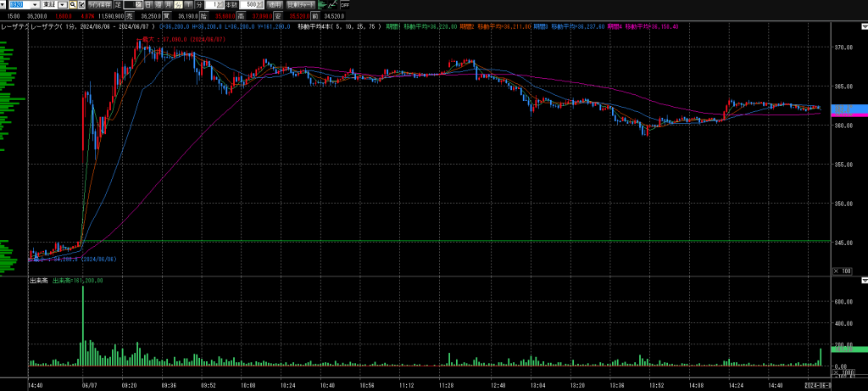868x391 pixels.
Task: Click the green chart style icon
Action: pyautogui.click(x=322, y=5)
